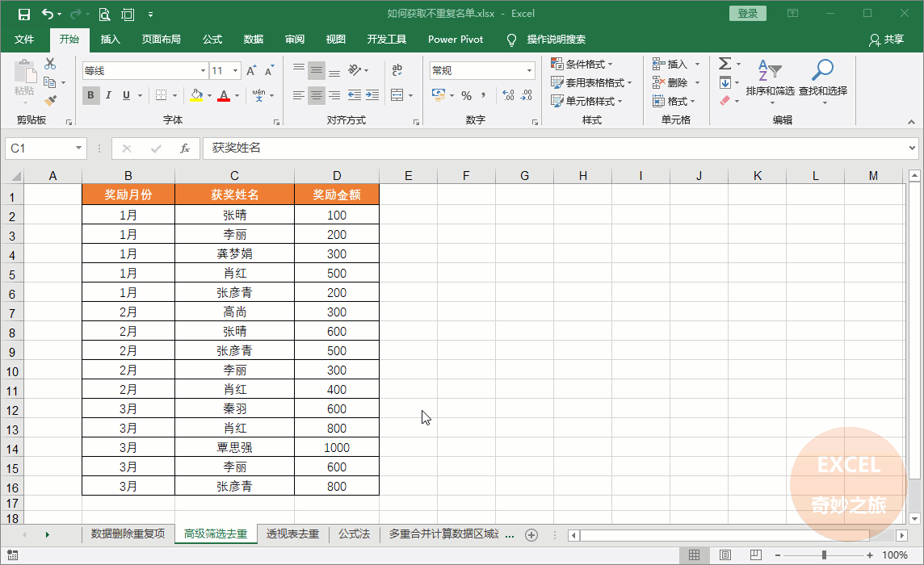
Task: Click the Name Box showing C1
Action: coord(40,148)
